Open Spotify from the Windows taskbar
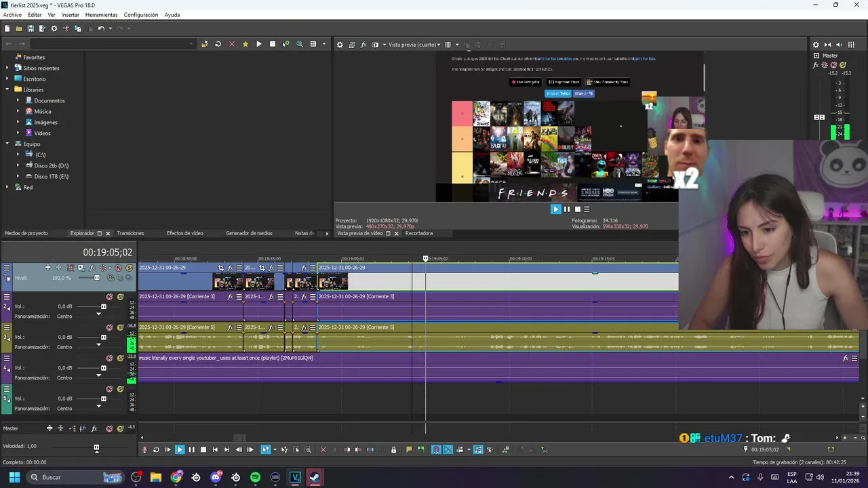 pyautogui.click(x=255, y=477)
